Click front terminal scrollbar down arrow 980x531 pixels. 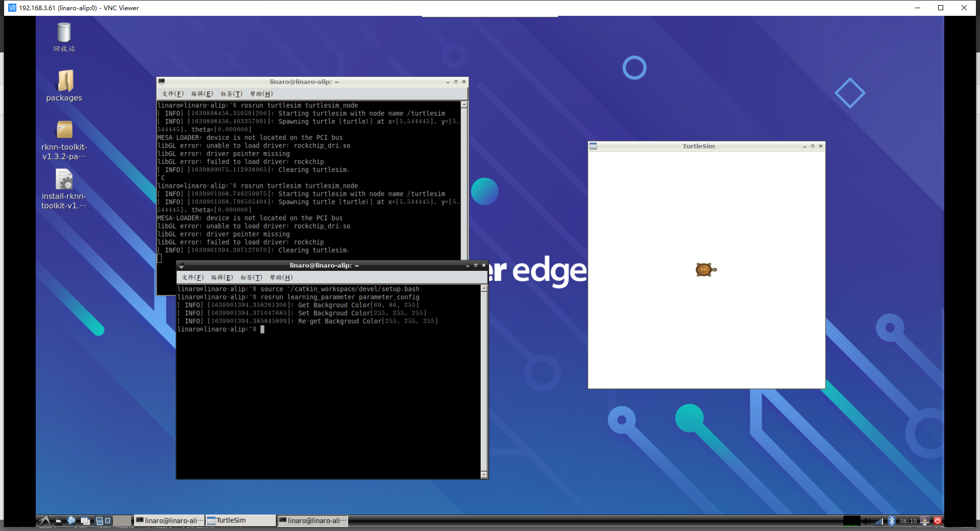pyautogui.click(x=484, y=475)
